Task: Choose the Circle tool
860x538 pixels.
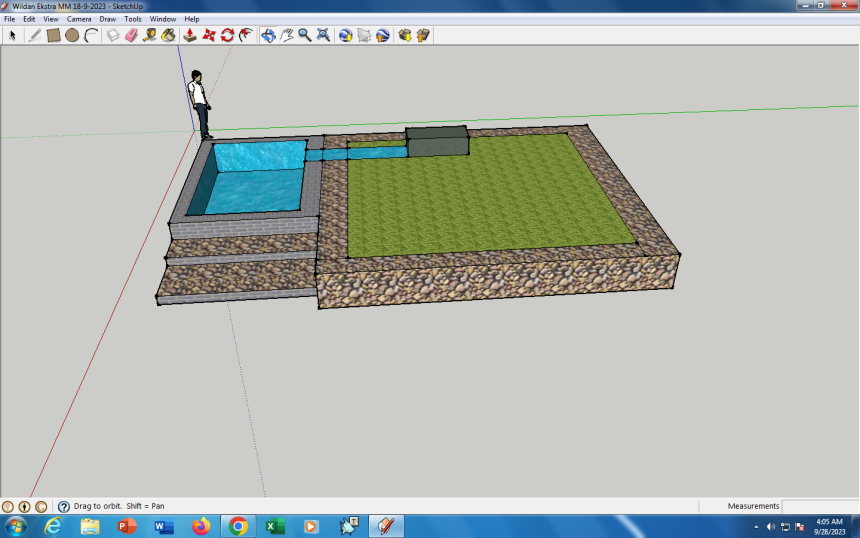Action: click(x=72, y=35)
